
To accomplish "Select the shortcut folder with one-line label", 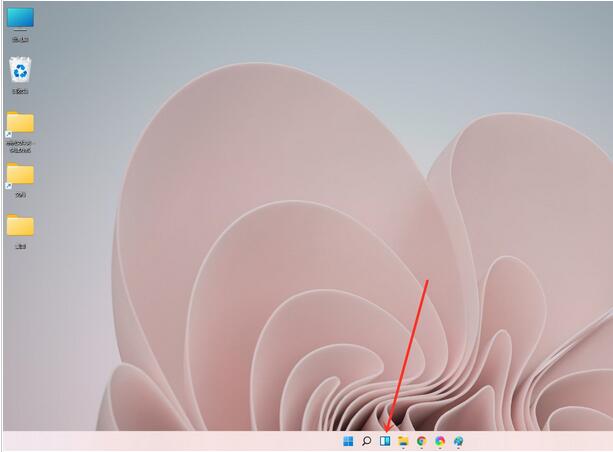I will click(20, 180).
